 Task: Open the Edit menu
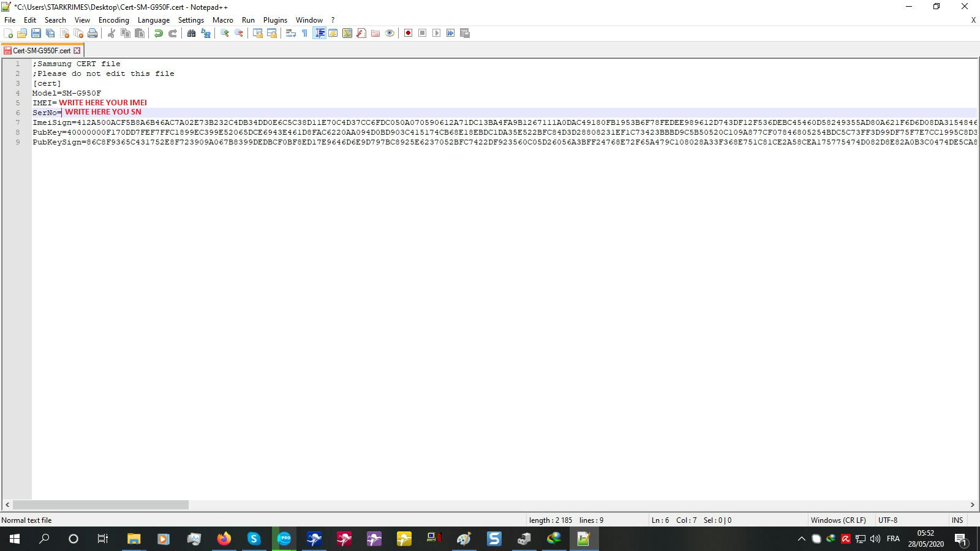(x=30, y=20)
